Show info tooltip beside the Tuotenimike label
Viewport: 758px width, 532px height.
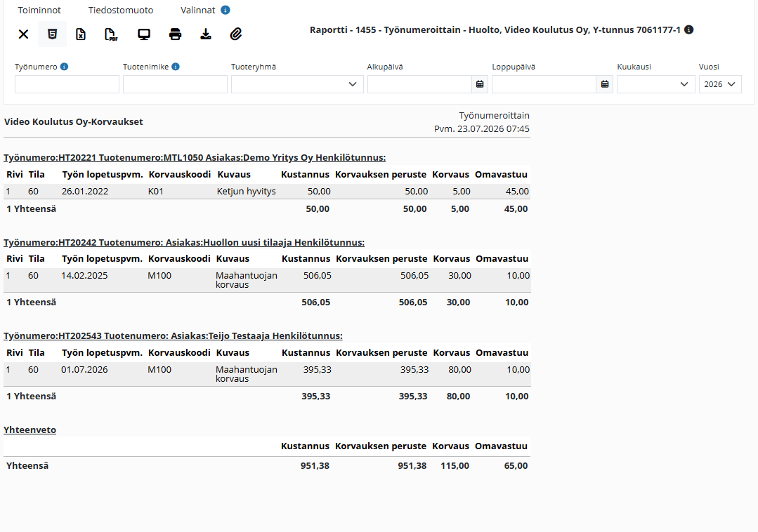tap(176, 67)
